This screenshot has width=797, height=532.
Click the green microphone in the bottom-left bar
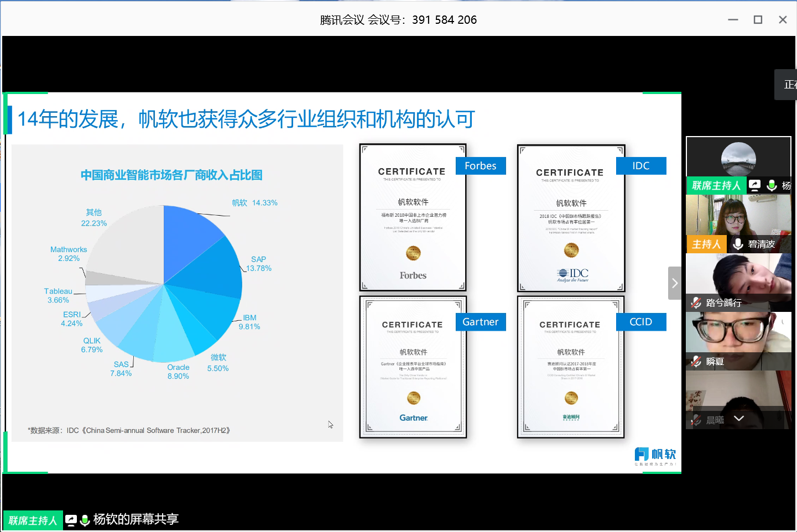coord(85,520)
